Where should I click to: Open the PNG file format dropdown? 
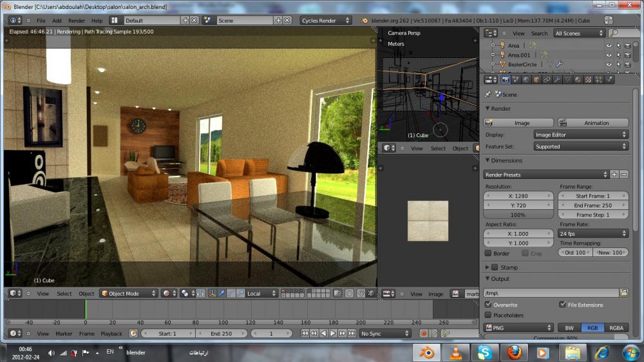518,328
